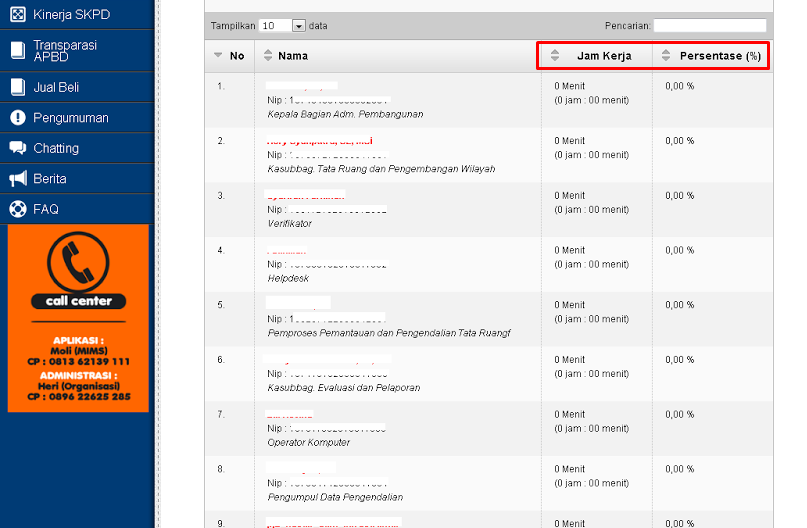Sort by Jam Kerja column sort arrows
Screen dimensions: 807x528
(554, 55)
